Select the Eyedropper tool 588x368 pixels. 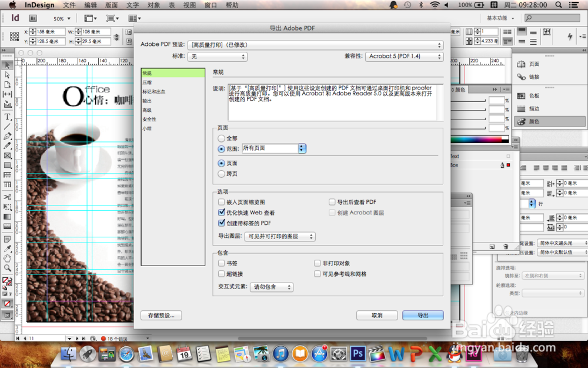[x=7, y=248]
